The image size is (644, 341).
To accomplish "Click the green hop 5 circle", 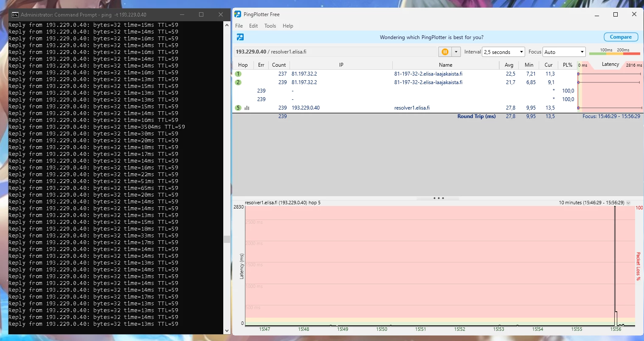I will 238,108.
